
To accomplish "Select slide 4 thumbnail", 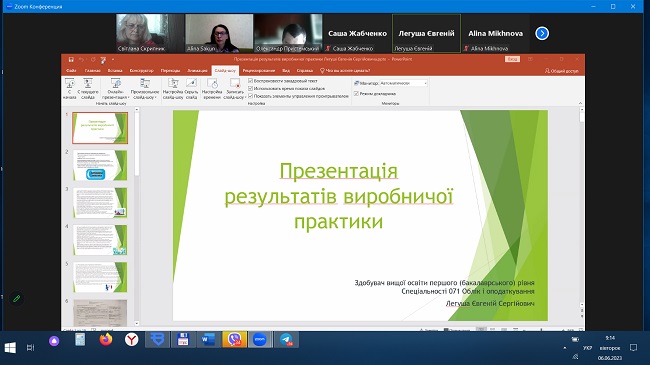I will click(100, 240).
